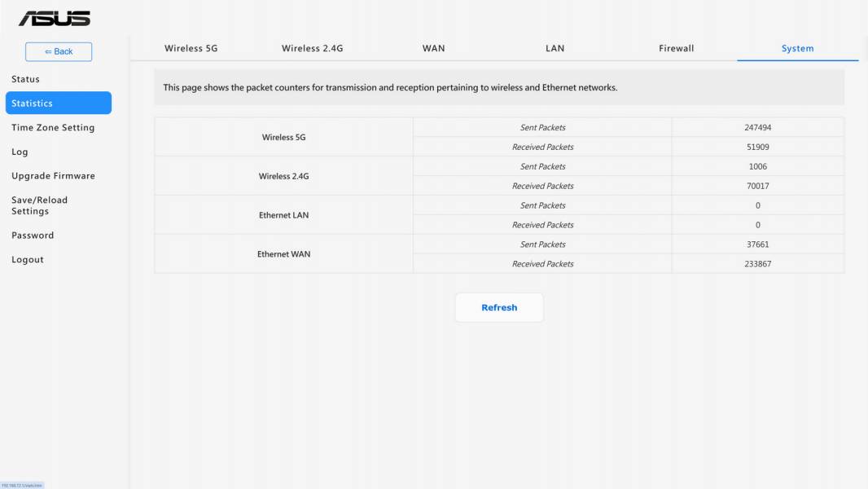Click the Ethernet WAN row label
Image resolution: width=868 pixels, height=489 pixels.
(283, 254)
